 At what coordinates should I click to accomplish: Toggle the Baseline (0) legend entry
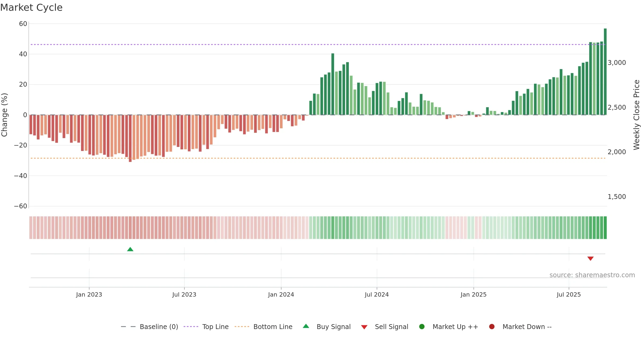pyautogui.click(x=149, y=327)
